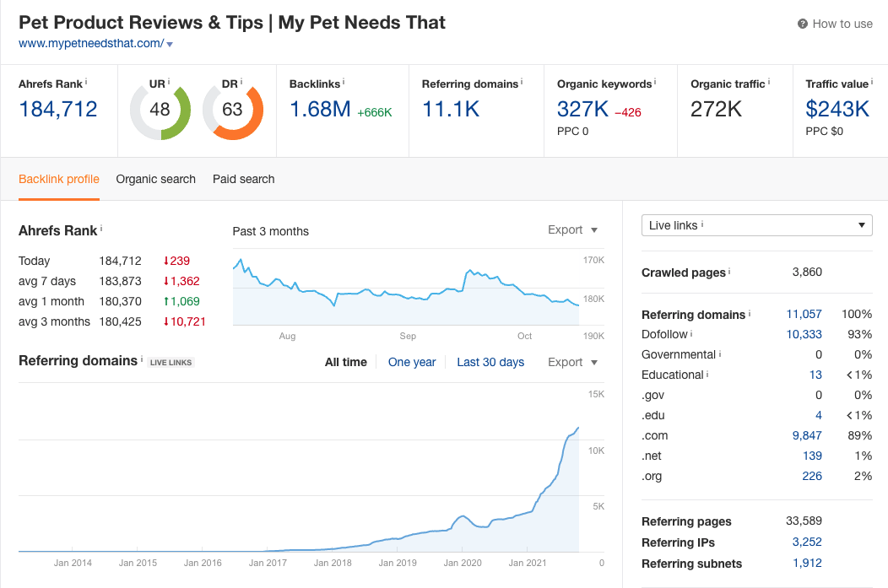Open the Referring subnets 1,912 count
888x588 pixels.
(x=807, y=563)
